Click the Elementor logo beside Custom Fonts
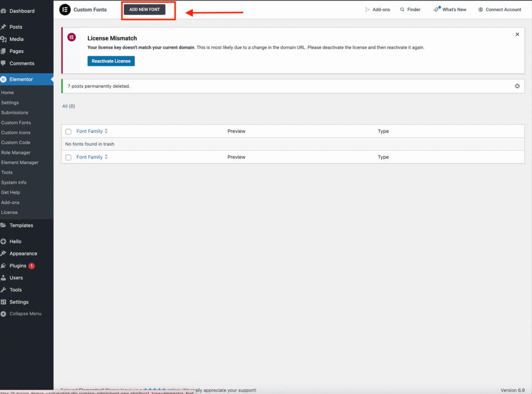 tap(65, 9)
